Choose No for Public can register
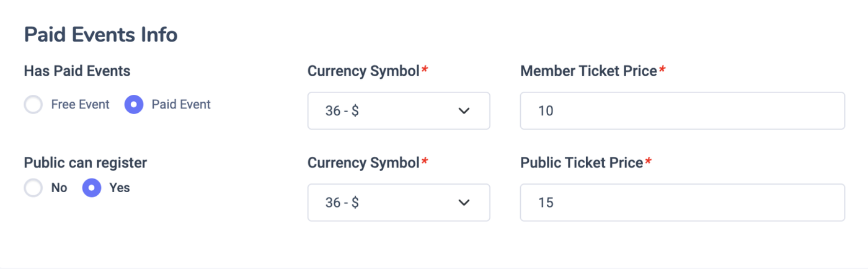The width and height of the screenshot is (868, 269). click(33, 188)
